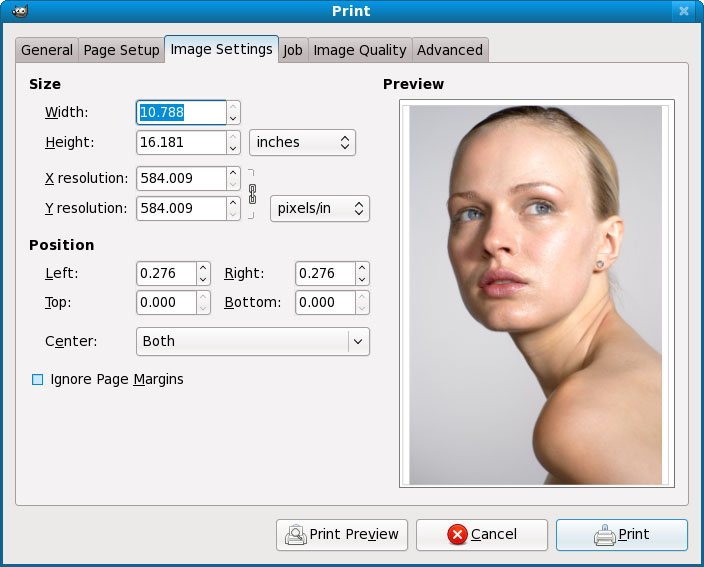The image size is (704, 567).
Task: Decrease Right position with down arrow
Action: click(x=362, y=279)
